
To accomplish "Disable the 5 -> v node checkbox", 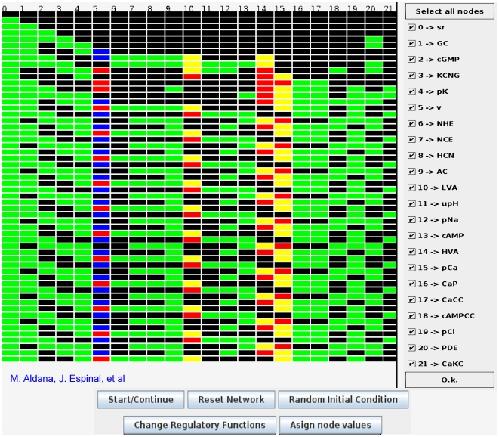I will point(412,108).
